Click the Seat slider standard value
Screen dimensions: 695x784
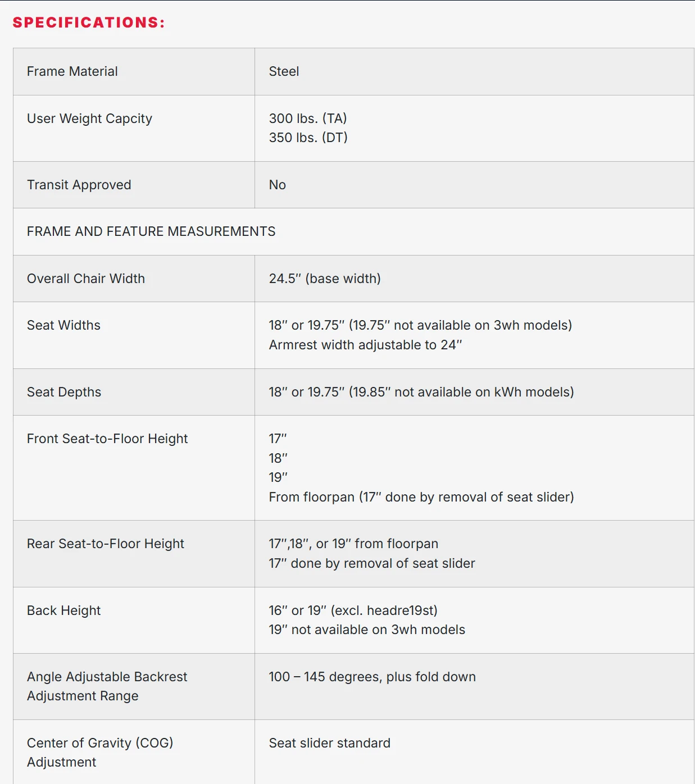click(329, 743)
